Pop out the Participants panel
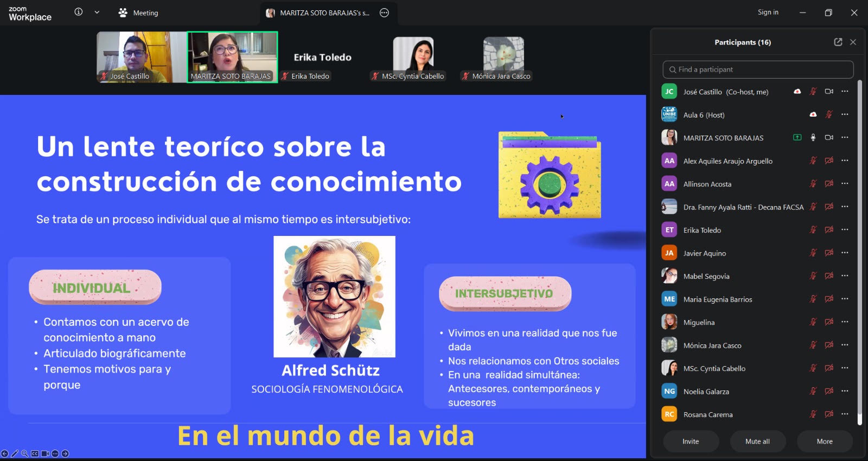The height and width of the screenshot is (461, 868). point(838,42)
